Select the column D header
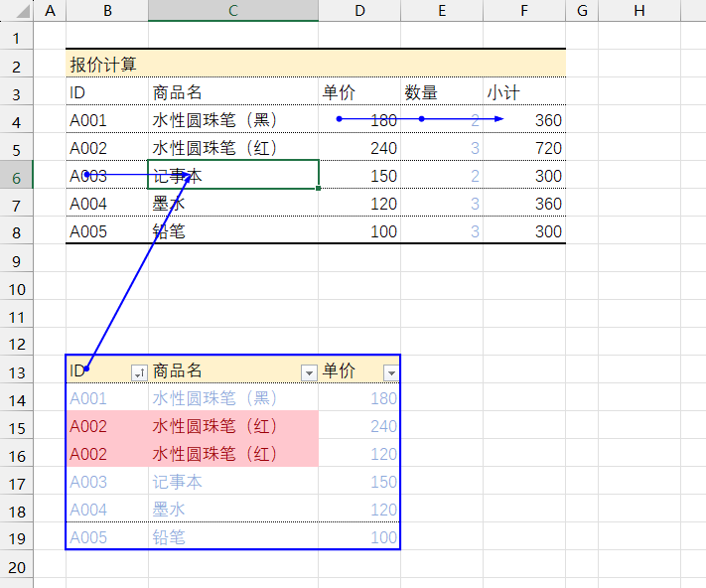The height and width of the screenshot is (588, 706). click(359, 10)
